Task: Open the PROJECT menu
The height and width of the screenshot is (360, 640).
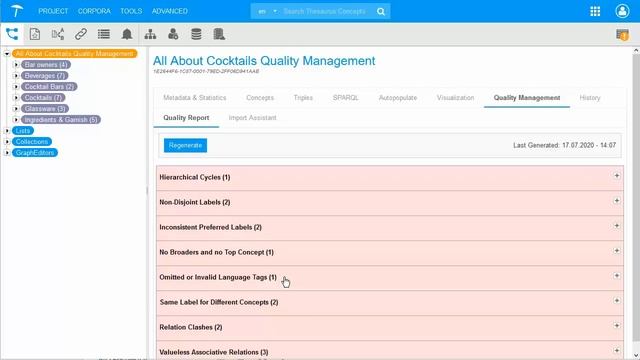Action: coord(53,11)
